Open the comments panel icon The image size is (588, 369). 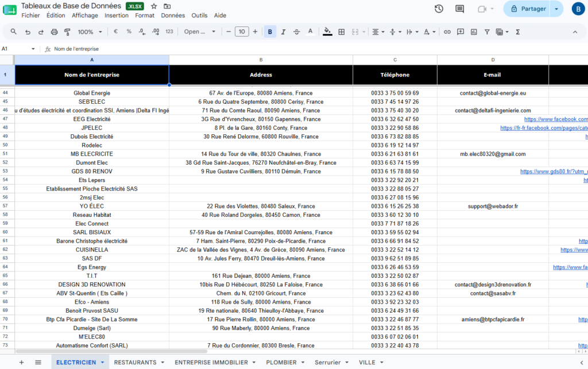[459, 9]
